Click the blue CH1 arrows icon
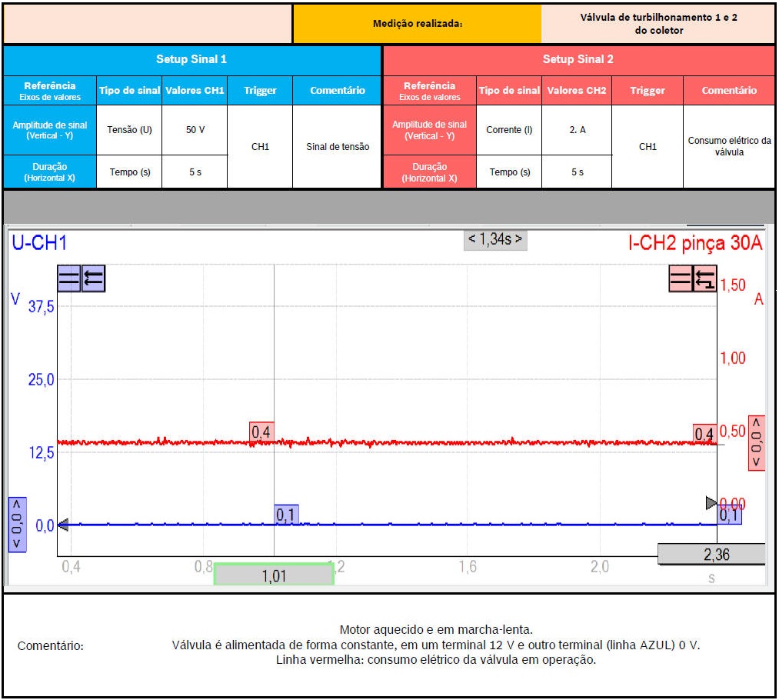Viewport: 779px width, 700px height. (93, 278)
